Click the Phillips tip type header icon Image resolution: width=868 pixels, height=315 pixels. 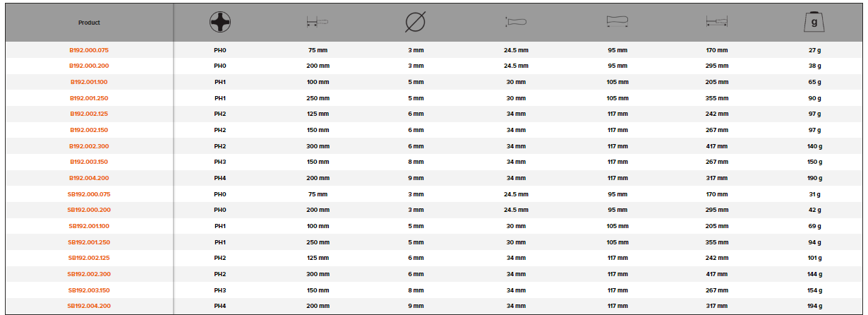(x=220, y=23)
